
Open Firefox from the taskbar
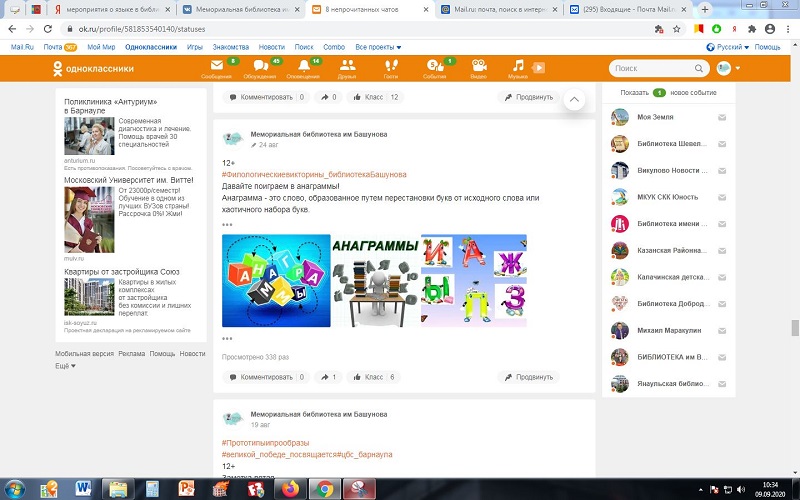tap(290, 489)
